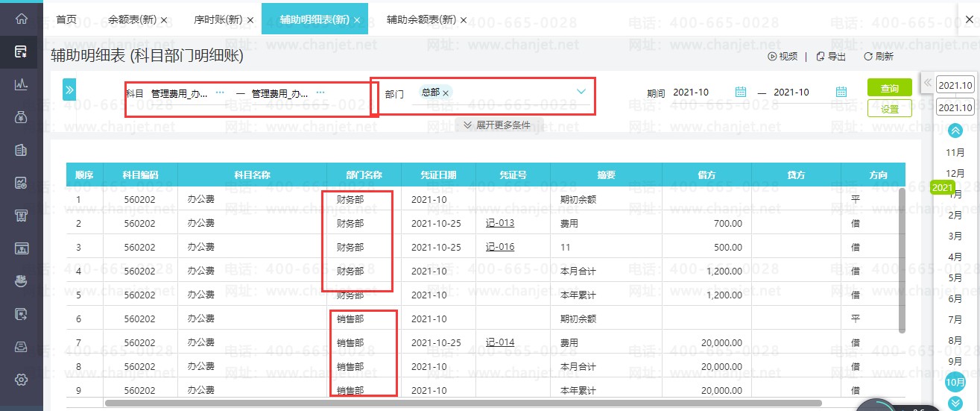Viewport: 980px width, 411px height.
Task: Select 12月 in the period timeline
Action: [955, 173]
